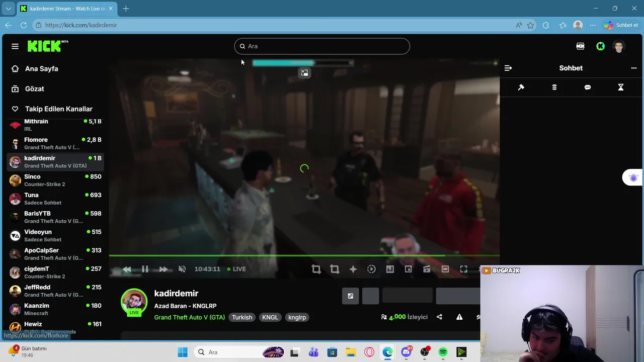Toggle picture-in-picture mode
Viewport: 644px width, 362px height.
[x=409, y=269]
